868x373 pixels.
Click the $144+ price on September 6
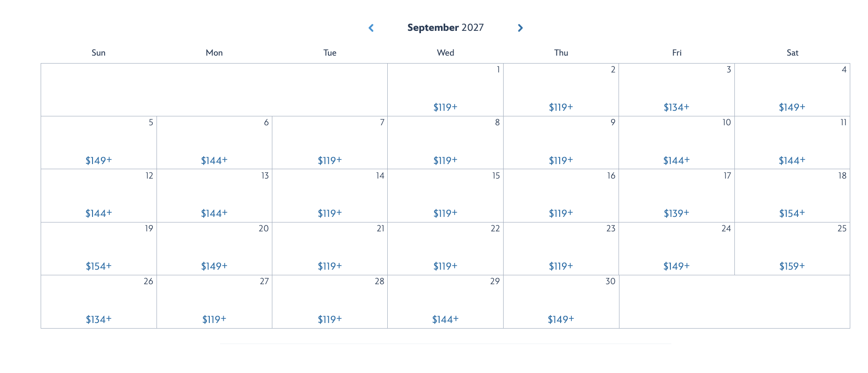click(x=214, y=160)
